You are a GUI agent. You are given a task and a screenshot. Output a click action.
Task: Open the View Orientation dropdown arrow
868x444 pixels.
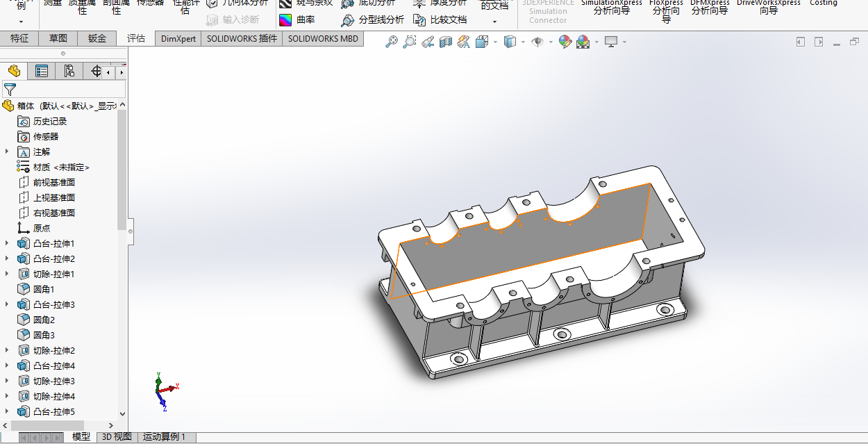point(494,42)
